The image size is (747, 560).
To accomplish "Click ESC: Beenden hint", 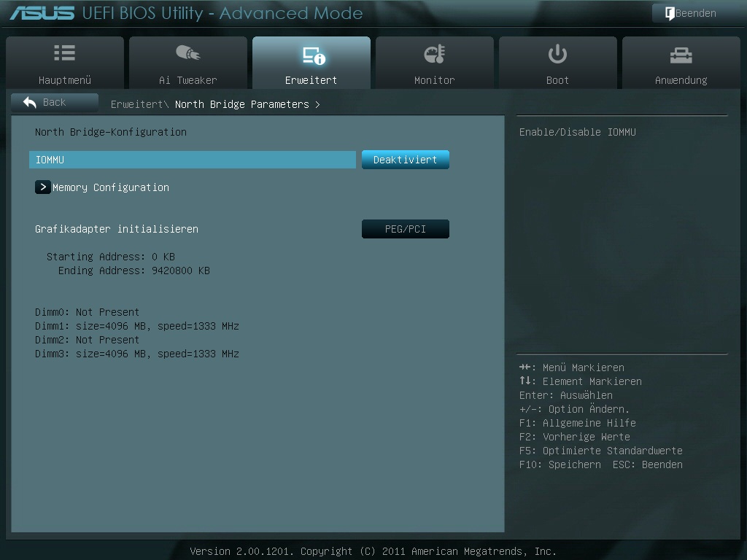I will coord(648,464).
